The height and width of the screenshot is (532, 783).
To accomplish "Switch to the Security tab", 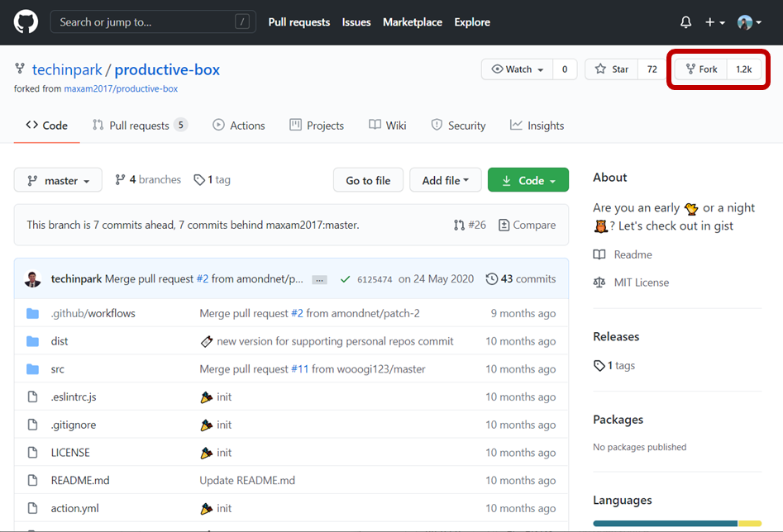I will (458, 126).
